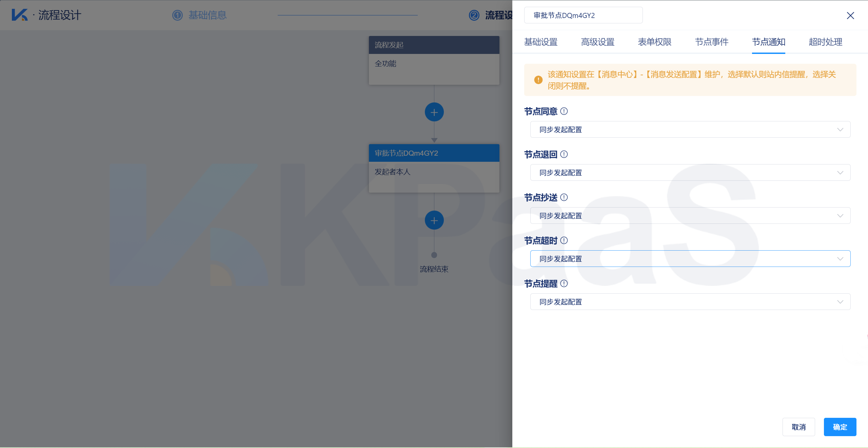Expand the 节点退回 dropdown
Screen dimensions: 868x448
pyautogui.click(x=690, y=173)
